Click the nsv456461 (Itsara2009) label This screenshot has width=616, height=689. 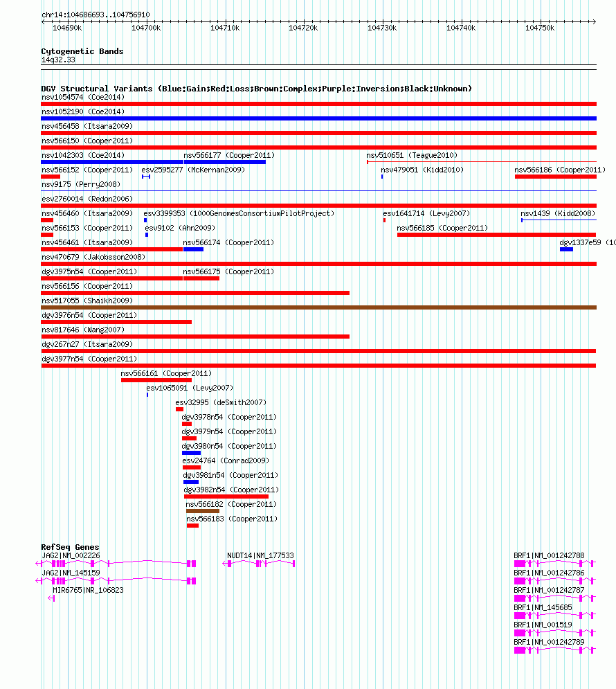[87, 242]
